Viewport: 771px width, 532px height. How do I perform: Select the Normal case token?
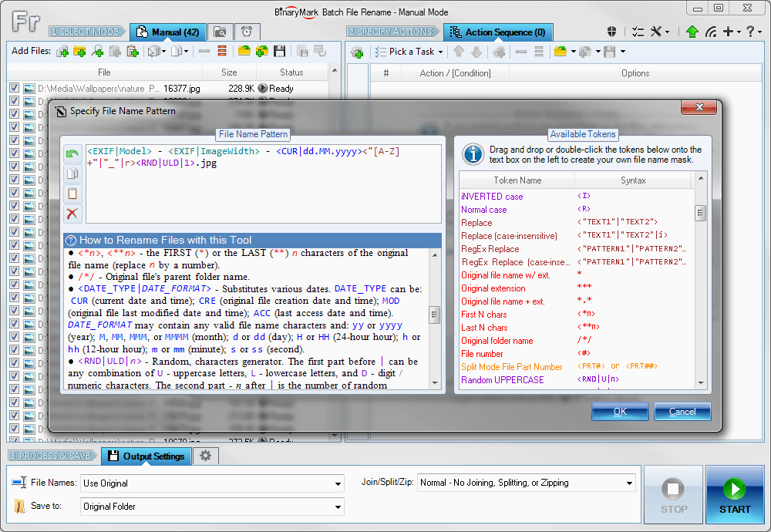576,210
